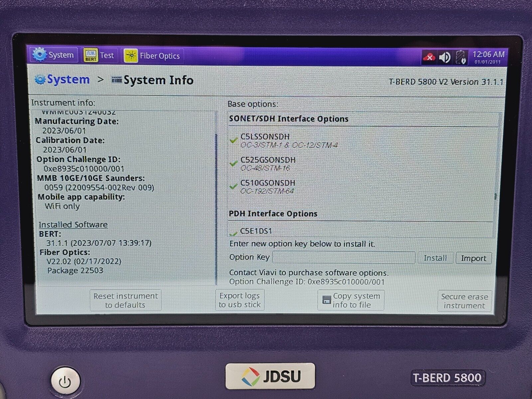Click Export logs to usb stick
The image size is (532, 399).
pyautogui.click(x=239, y=300)
